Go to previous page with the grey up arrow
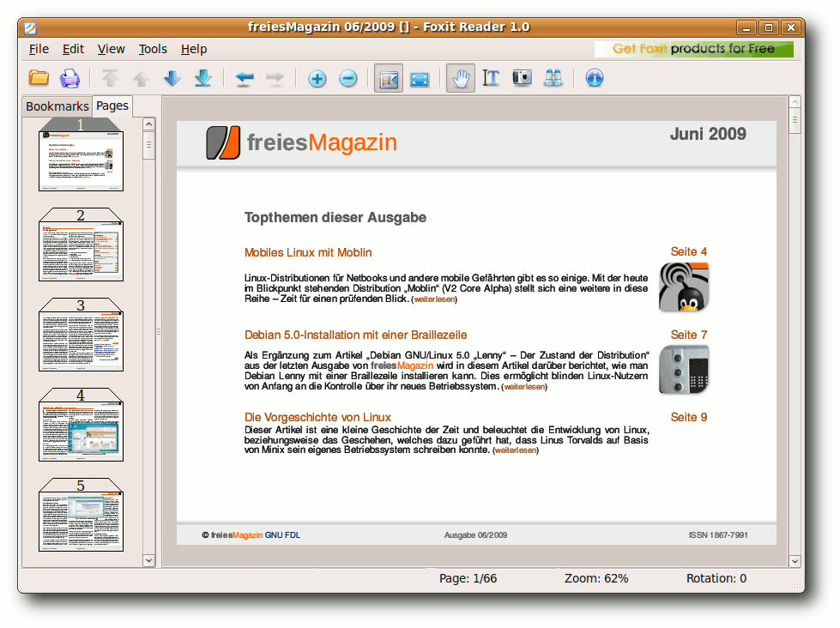 click(142, 79)
